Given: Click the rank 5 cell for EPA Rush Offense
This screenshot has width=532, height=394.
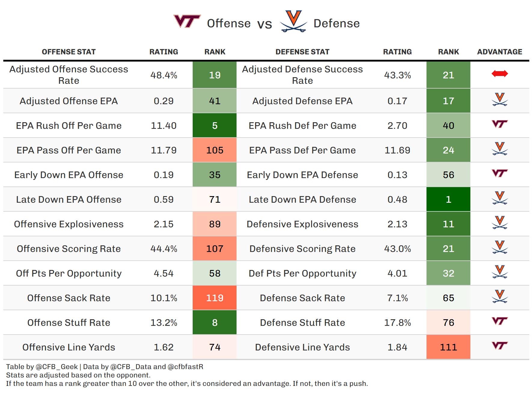Looking at the screenshot, I should (x=215, y=126).
